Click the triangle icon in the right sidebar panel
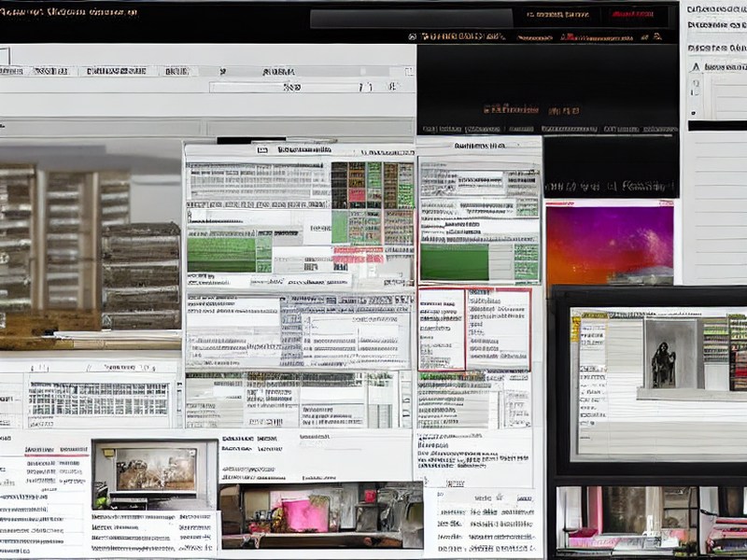 (696, 67)
